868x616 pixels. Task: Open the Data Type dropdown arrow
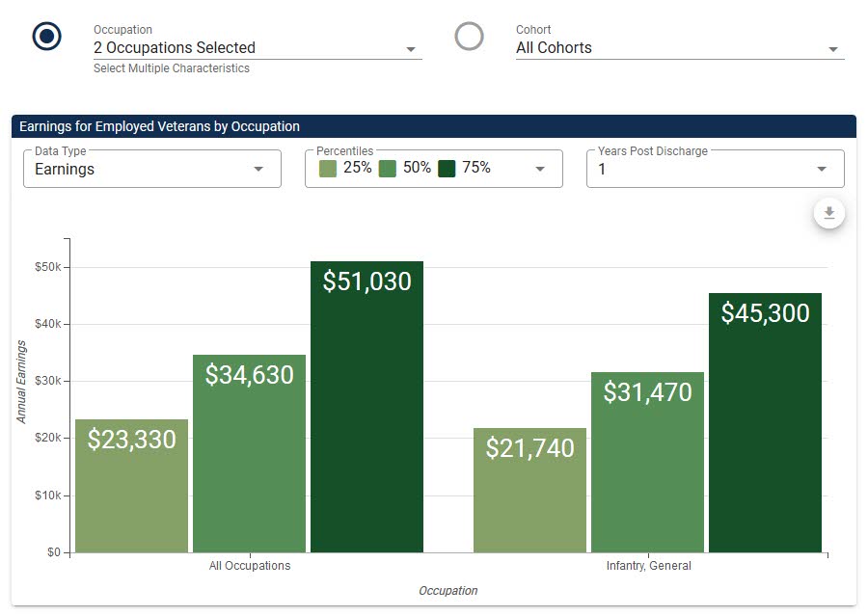(x=258, y=169)
